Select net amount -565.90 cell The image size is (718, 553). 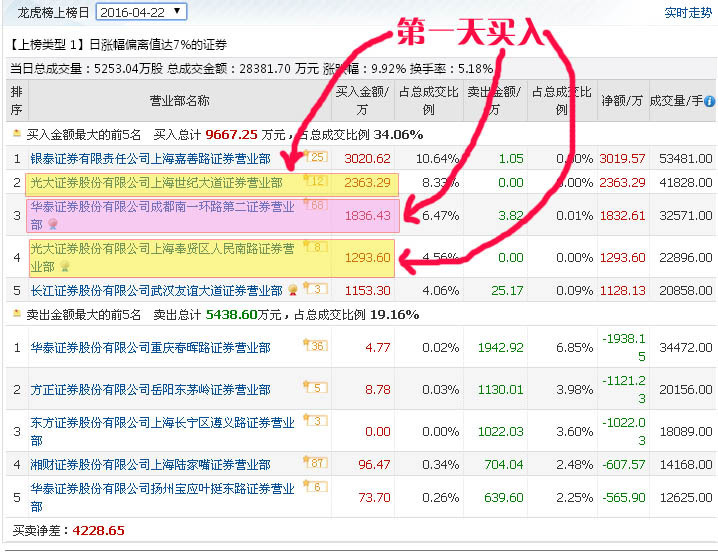(623, 498)
